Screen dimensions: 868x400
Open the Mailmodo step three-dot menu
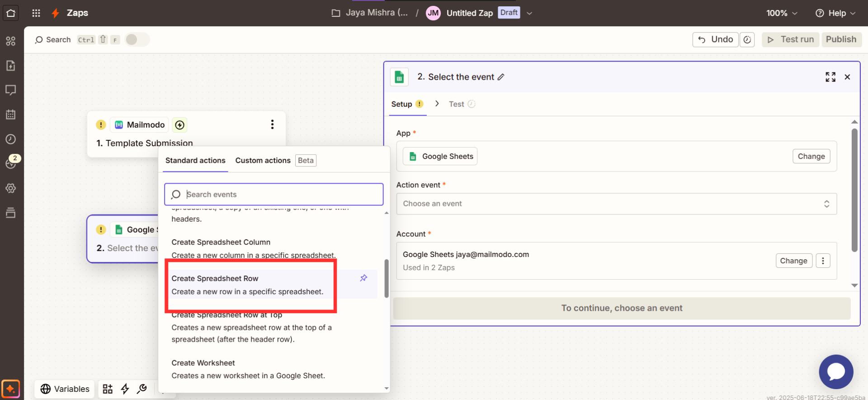(272, 124)
